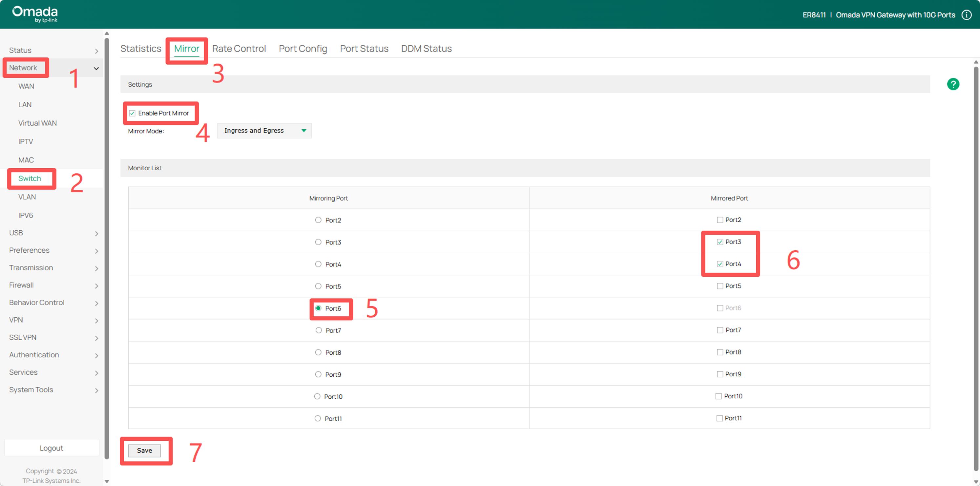Click the main page vertical scrollbar
This screenshot has width=980, height=486.
coord(976,269)
